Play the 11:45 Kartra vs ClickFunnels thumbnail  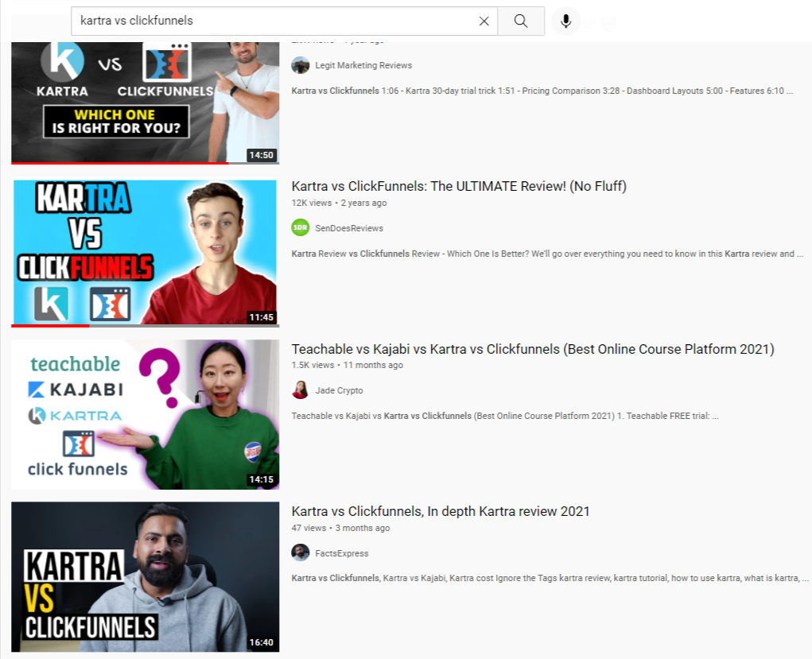coord(145,251)
